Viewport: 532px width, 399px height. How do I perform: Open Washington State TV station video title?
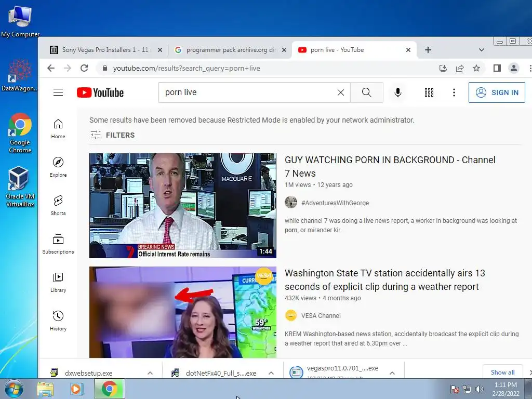[385, 280]
